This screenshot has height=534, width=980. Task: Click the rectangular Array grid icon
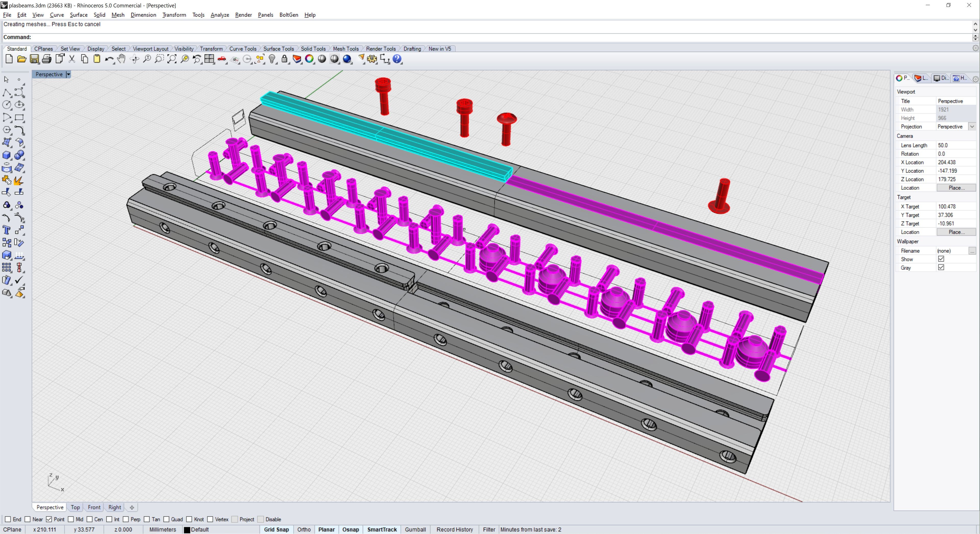coord(6,268)
